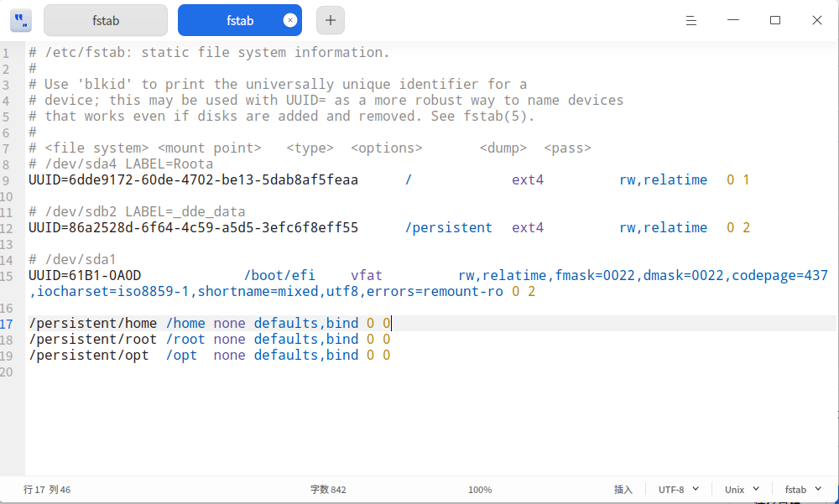Minimize the text editor window
Image resolution: width=839 pixels, height=504 pixels.
point(733,20)
